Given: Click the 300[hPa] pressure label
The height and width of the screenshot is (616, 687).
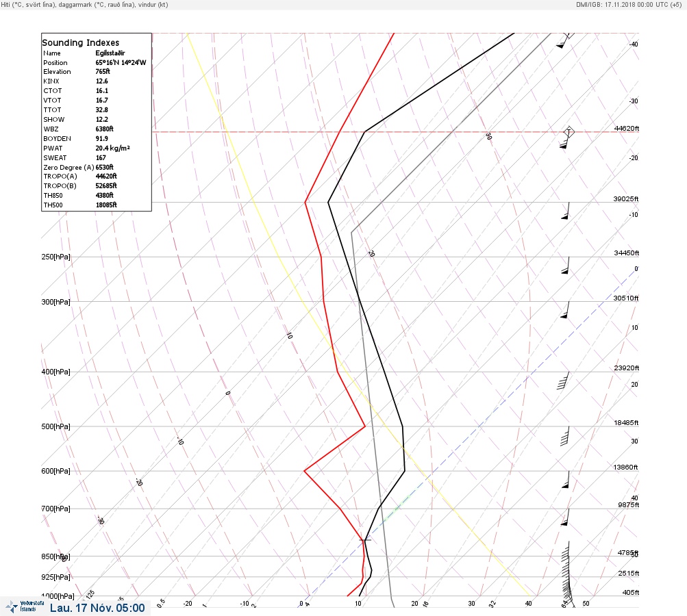Looking at the screenshot, I should (55, 302).
